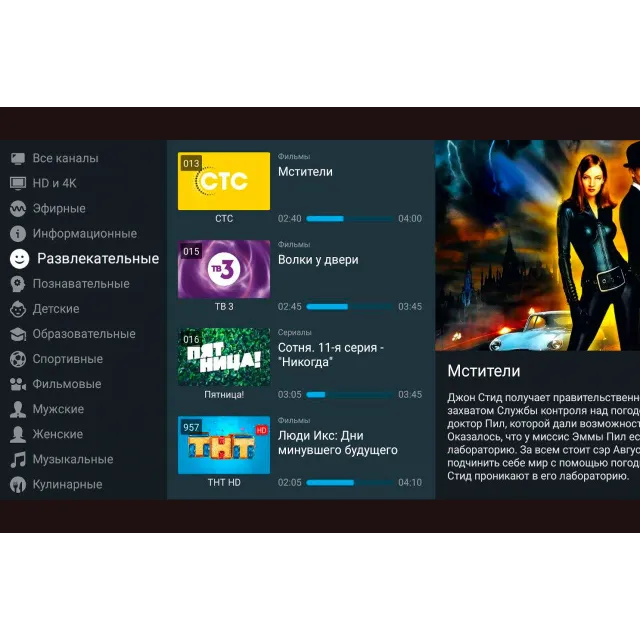Click the Пятница! channel name label

224,395
